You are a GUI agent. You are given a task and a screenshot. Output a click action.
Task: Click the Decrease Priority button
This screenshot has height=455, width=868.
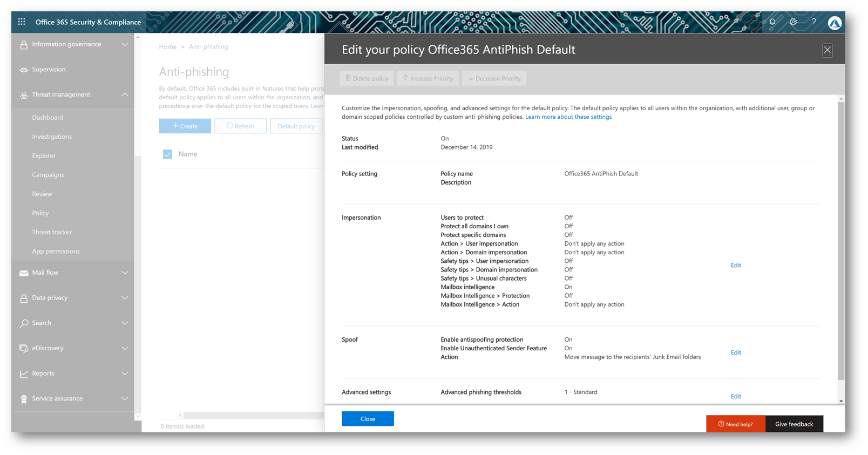point(494,78)
